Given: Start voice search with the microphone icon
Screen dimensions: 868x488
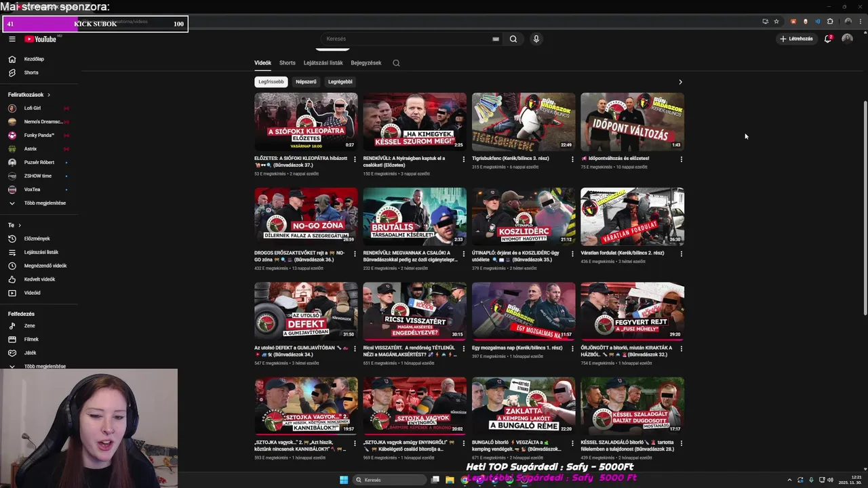Looking at the screenshot, I should pyautogui.click(x=536, y=39).
